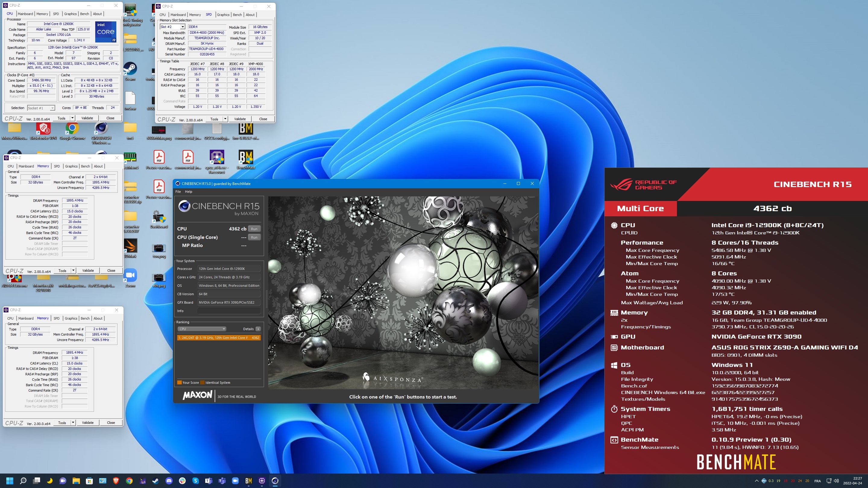This screenshot has width=868, height=488.
Task: Switch to Graphics tab in CPU-Z SPD window
Action: pos(223,14)
